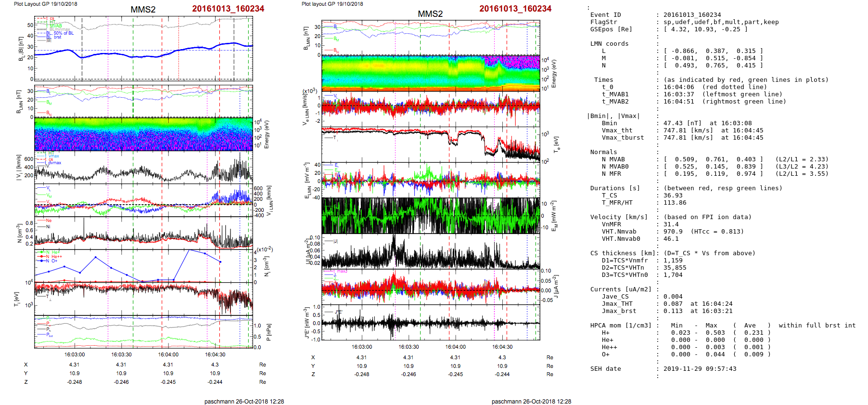Click the paschmann 26-Oct-2018 footer under the right plot
Image resolution: width=868 pixels, height=405 pixels.
(x=531, y=401)
